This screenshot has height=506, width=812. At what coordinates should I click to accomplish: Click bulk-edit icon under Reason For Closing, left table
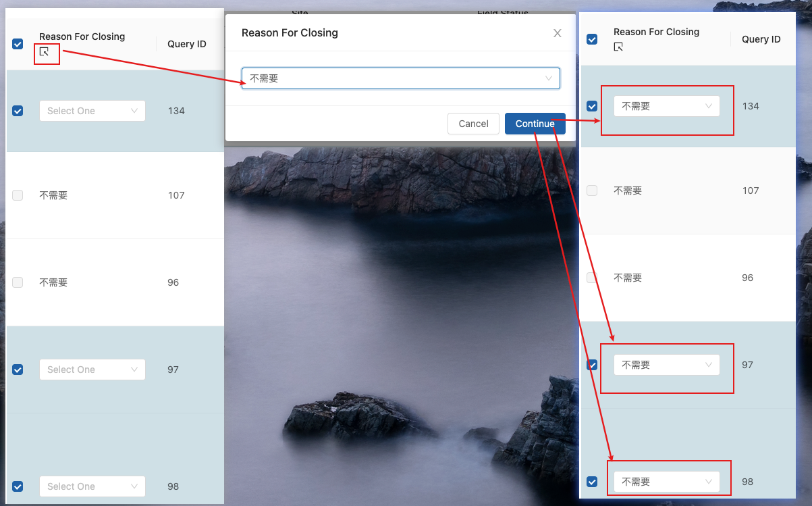44,51
